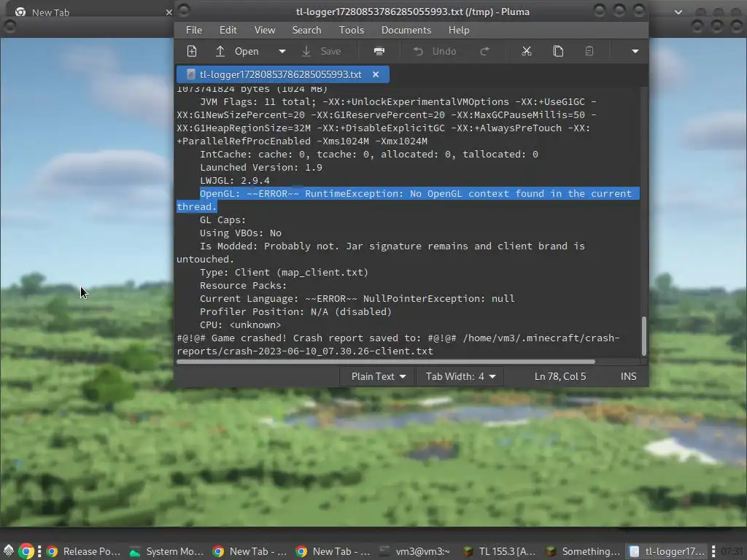This screenshot has height=560, width=747.
Task: Click the 'Type: Client (map_client.txt)' line
Action: 284,273
